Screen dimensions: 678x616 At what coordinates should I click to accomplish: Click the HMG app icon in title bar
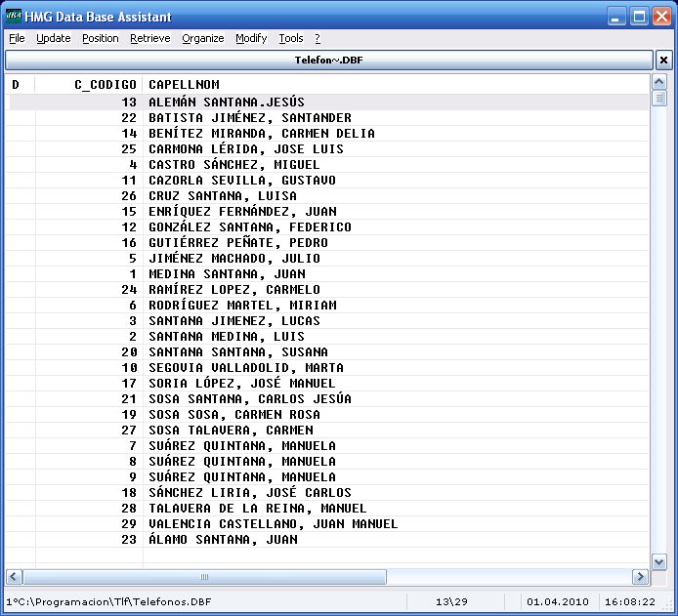point(16,17)
